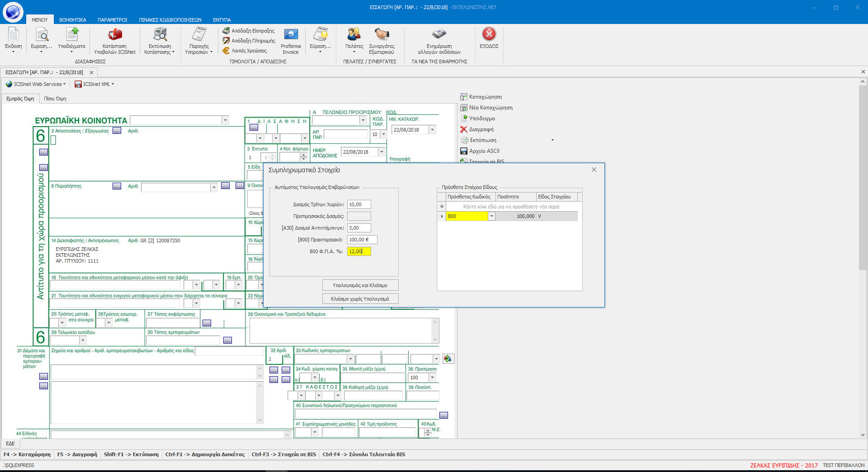Viewport: 868px width, 472px height.
Task: Expand the ICISnet Web Services dropdown
Action: 36,84
